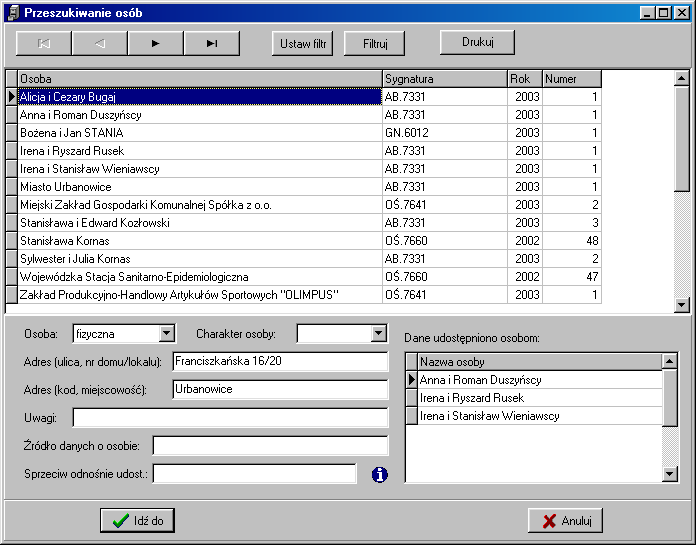The width and height of the screenshot is (696, 545).
Task: Go to previous record arrow button
Action: click(100, 43)
